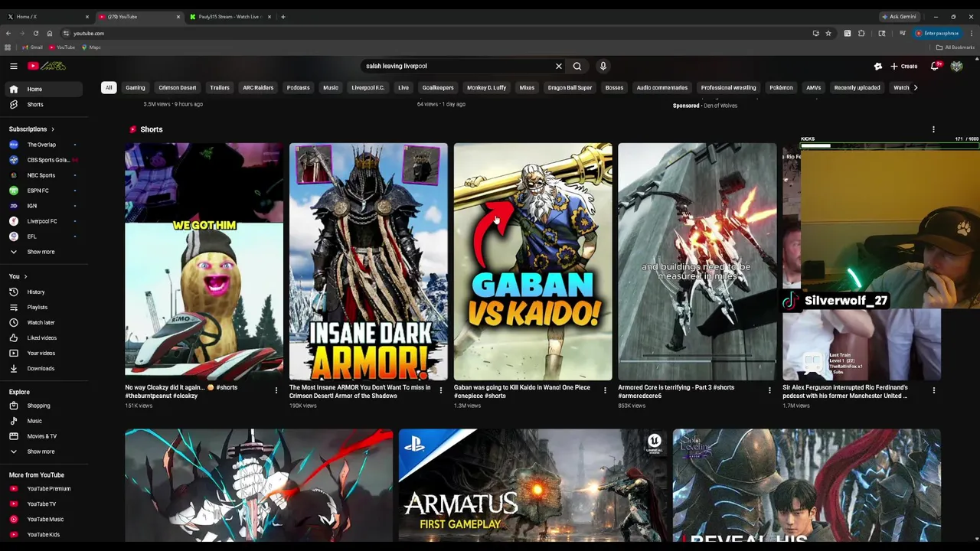Open more options for Armored Core short
This screenshot has width=980, height=551.
pyautogui.click(x=769, y=390)
